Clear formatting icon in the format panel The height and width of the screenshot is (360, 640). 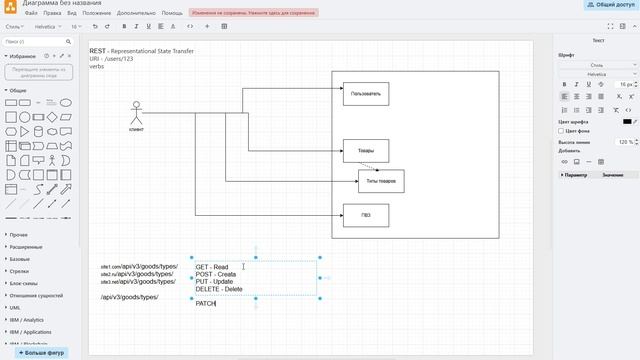[x=616, y=110]
